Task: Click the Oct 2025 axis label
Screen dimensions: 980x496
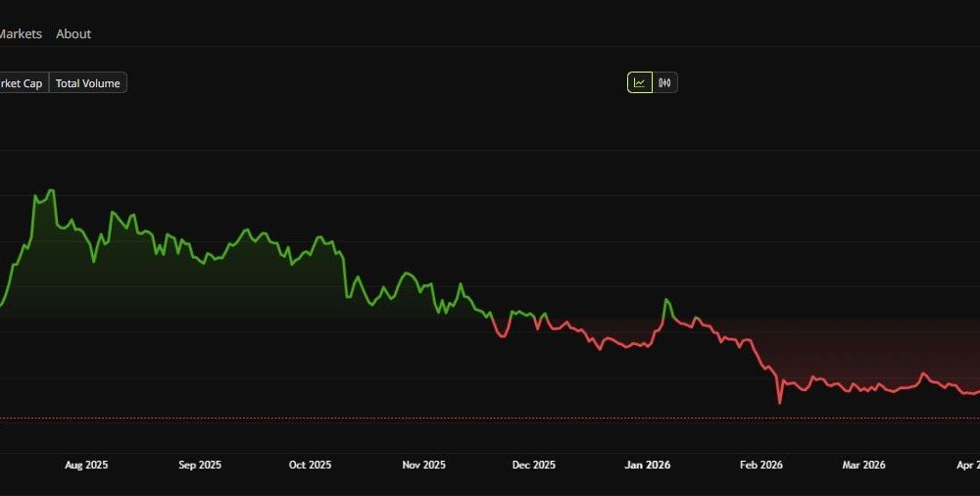Action: point(310,465)
